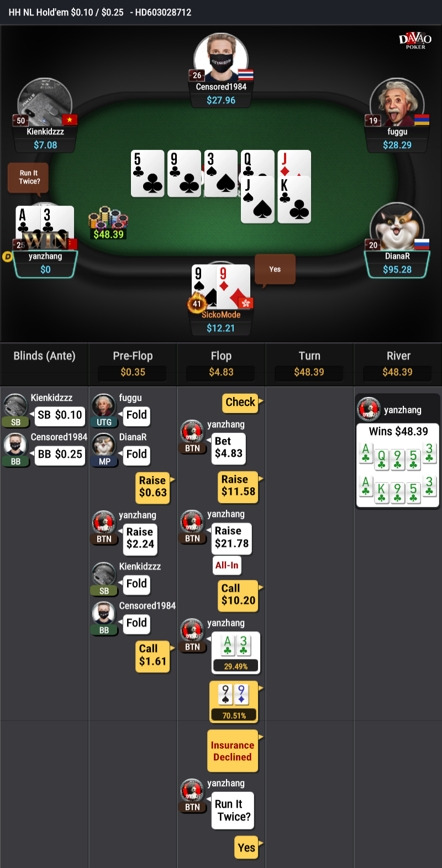Screen dimensions: 442x868
Task: Click the 9♠ 9♦ 70.51% equity card
Action: pos(234,702)
